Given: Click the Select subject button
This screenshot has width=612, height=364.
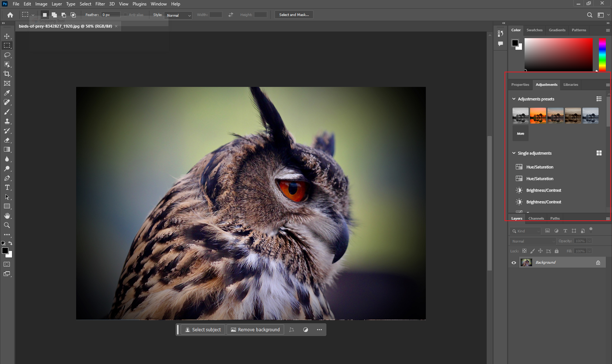Looking at the screenshot, I should tap(203, 330).
